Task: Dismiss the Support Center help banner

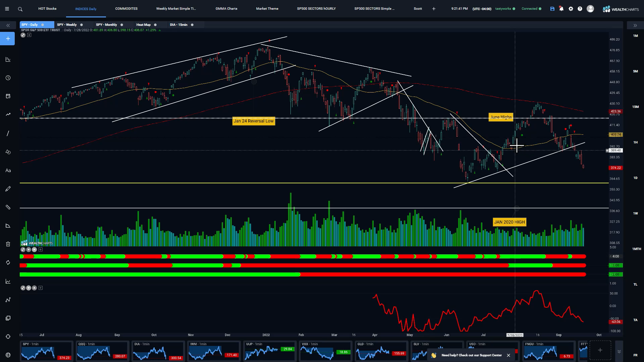Action: [x=508, y=355]
